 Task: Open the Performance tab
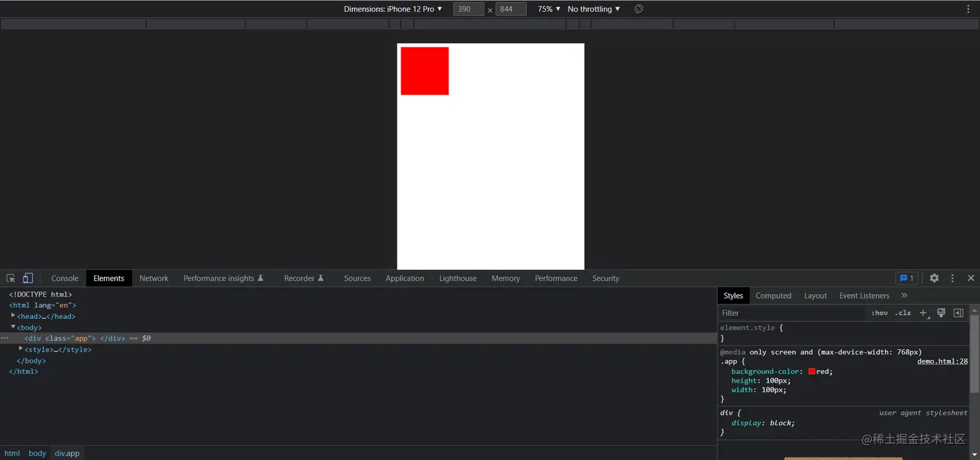tap(556, 278)
